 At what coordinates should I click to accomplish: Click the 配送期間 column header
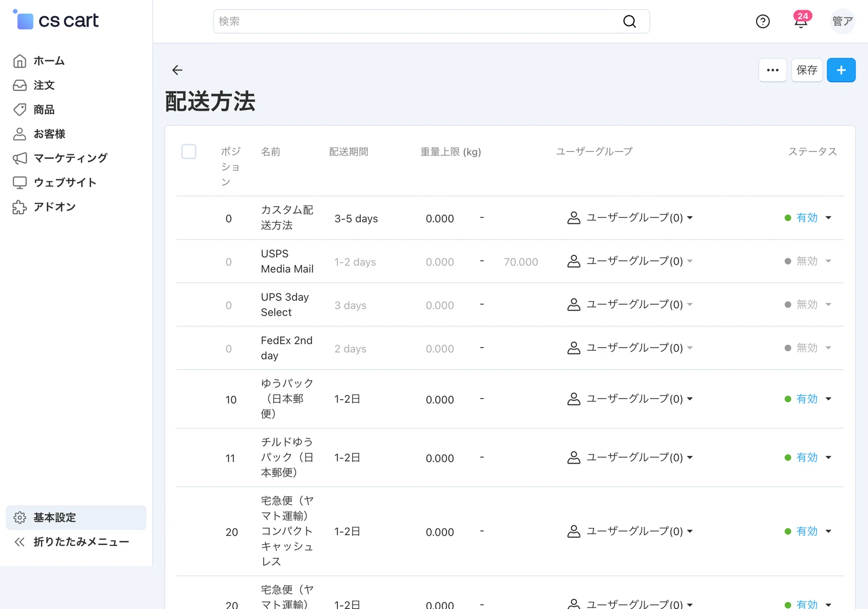tap(348, 152)
